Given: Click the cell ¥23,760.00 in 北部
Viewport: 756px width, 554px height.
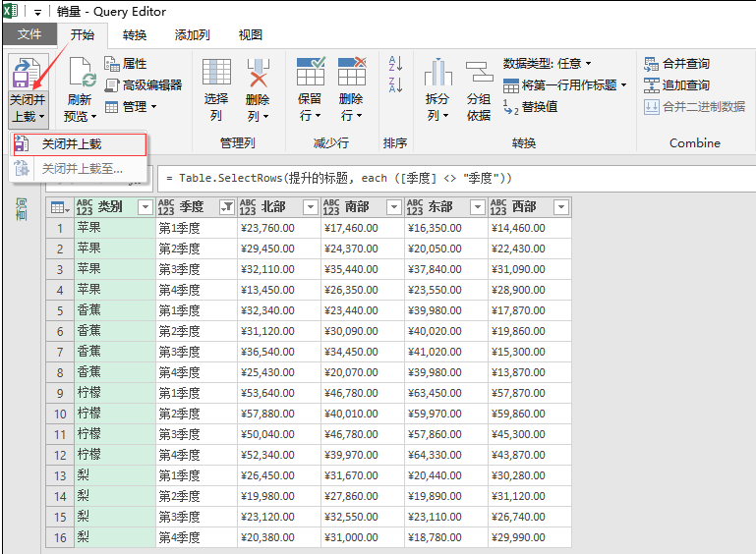Looking at the screenshot, I should pyautogui.click(x=278, y=228).
